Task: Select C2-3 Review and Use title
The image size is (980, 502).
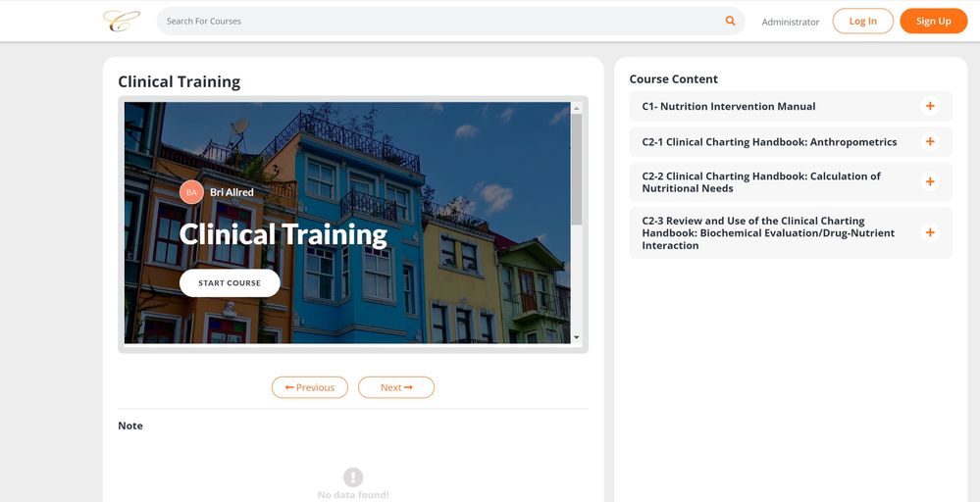Action: tap(768, 233)
